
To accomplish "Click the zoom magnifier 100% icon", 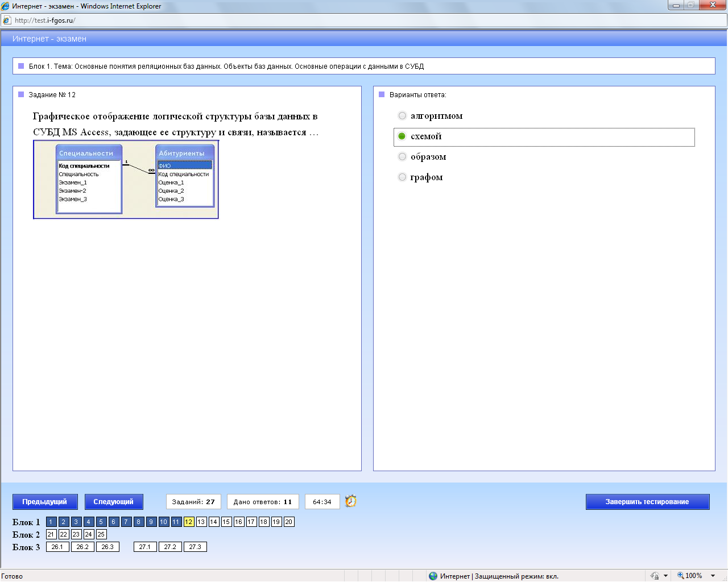I will tap(680, 576).
